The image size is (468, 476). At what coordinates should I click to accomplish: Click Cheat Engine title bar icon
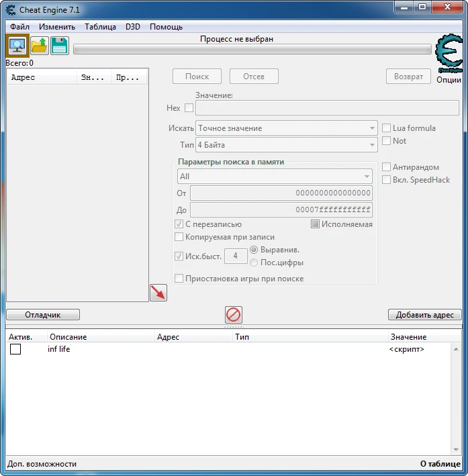click(x=11, y=9)
